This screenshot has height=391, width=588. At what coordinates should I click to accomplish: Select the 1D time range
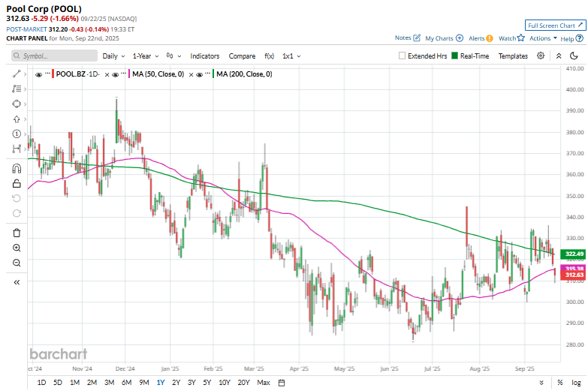tap(41, 383)
